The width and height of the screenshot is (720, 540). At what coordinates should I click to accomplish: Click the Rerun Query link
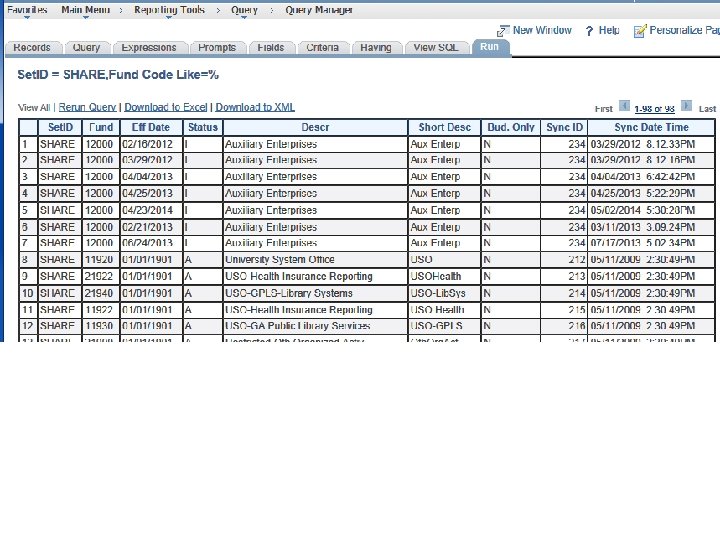tap(87, 107)
